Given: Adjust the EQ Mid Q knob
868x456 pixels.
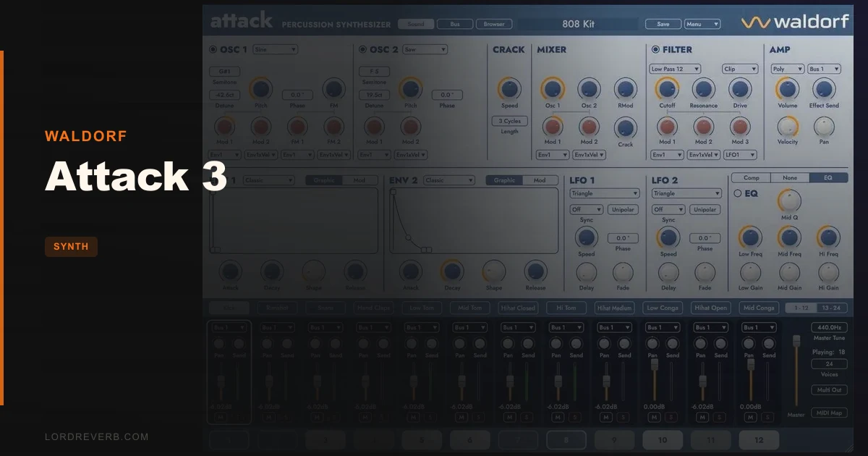Looking at the screenshot, I should click(789, 200).
